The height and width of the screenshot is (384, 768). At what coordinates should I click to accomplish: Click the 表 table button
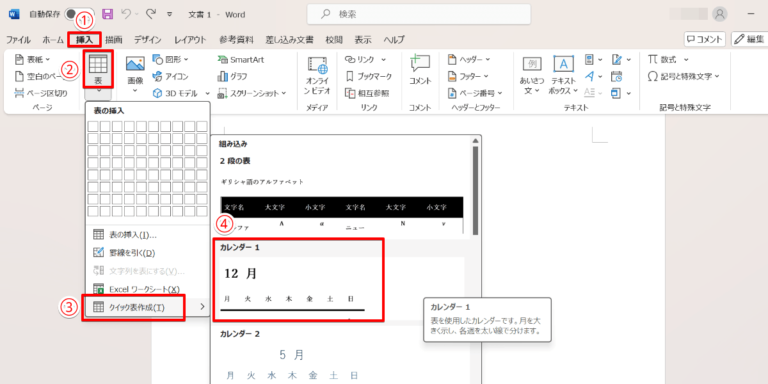[98, 69]
